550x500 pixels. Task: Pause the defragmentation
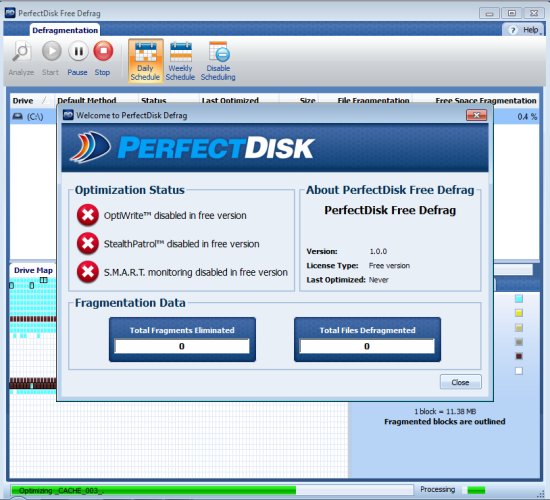coord(78,51)
